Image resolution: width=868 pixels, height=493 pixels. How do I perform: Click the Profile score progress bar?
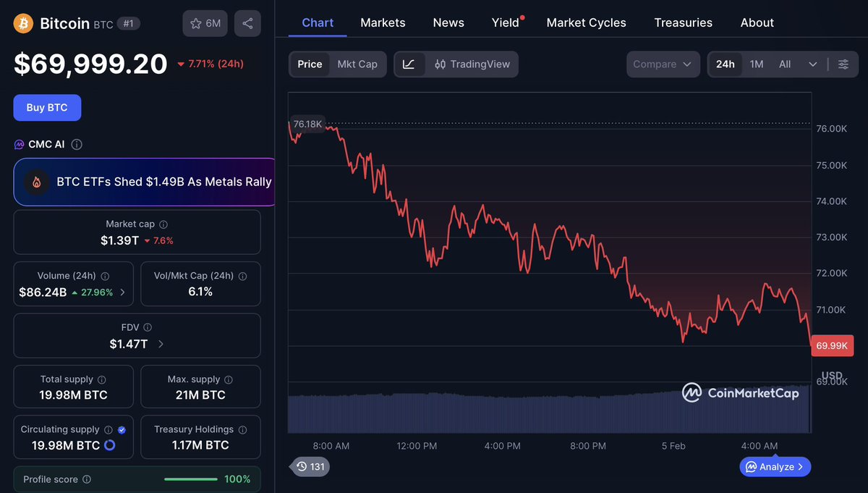(190, 479)
